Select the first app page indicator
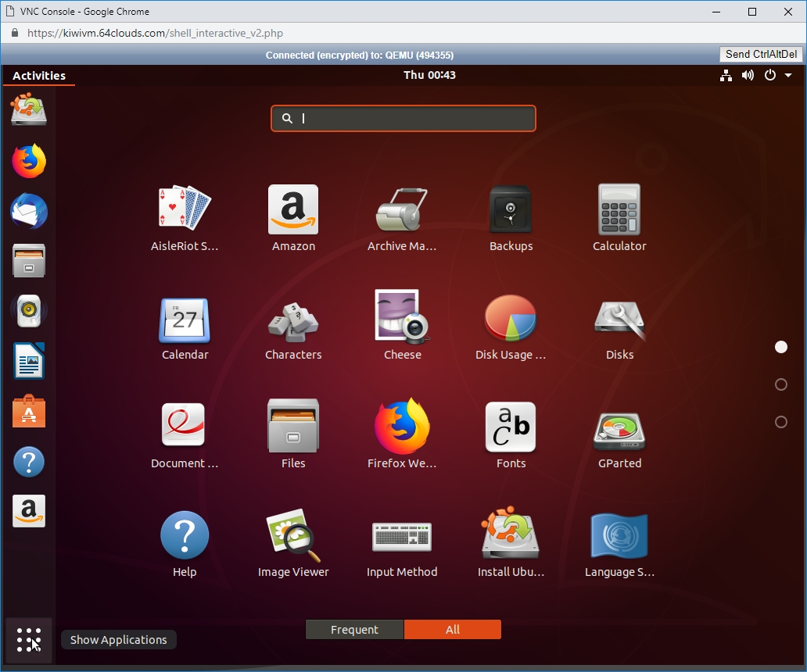This screenshot has height=672, width=807. pyautogui.click(x=780, y=347)
